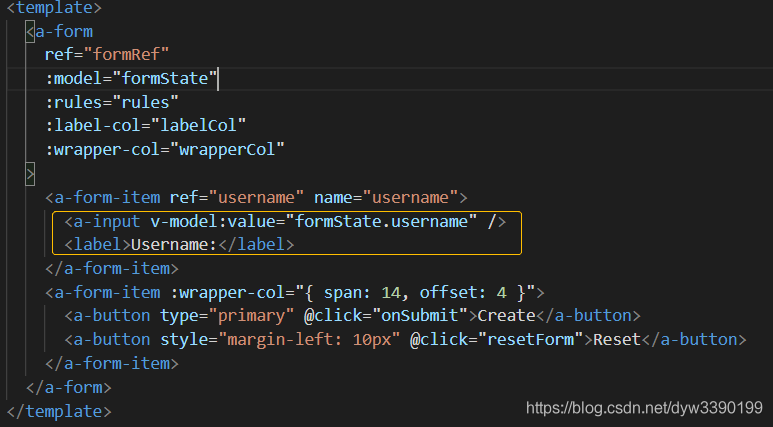Screen dimensions: 773x427
Task: Click the :label-col="labelCol" attribute
Action: coord(145,125)
